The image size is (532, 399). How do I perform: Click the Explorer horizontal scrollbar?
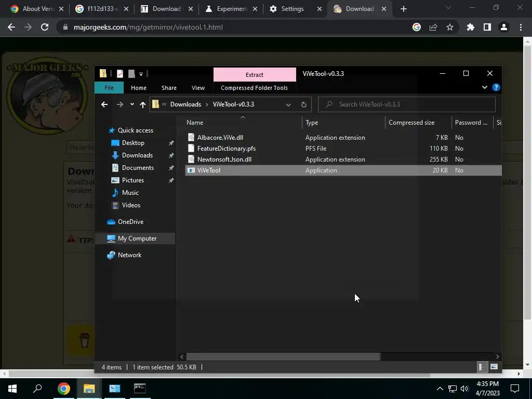pos(283,356)
